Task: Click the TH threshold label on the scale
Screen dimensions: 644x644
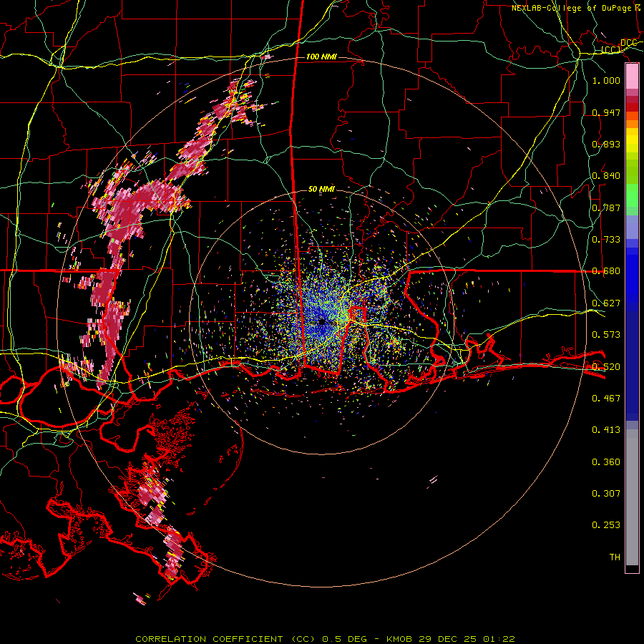Action: (x=615, y=557)
